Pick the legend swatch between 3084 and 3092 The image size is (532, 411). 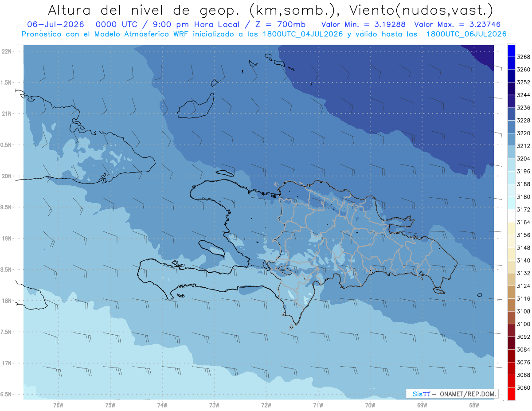[x=511, y=343]
